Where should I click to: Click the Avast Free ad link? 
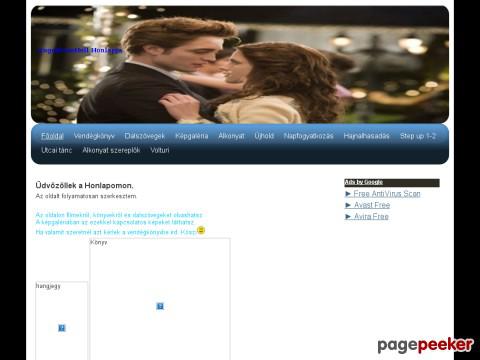(x=368, y=205)
